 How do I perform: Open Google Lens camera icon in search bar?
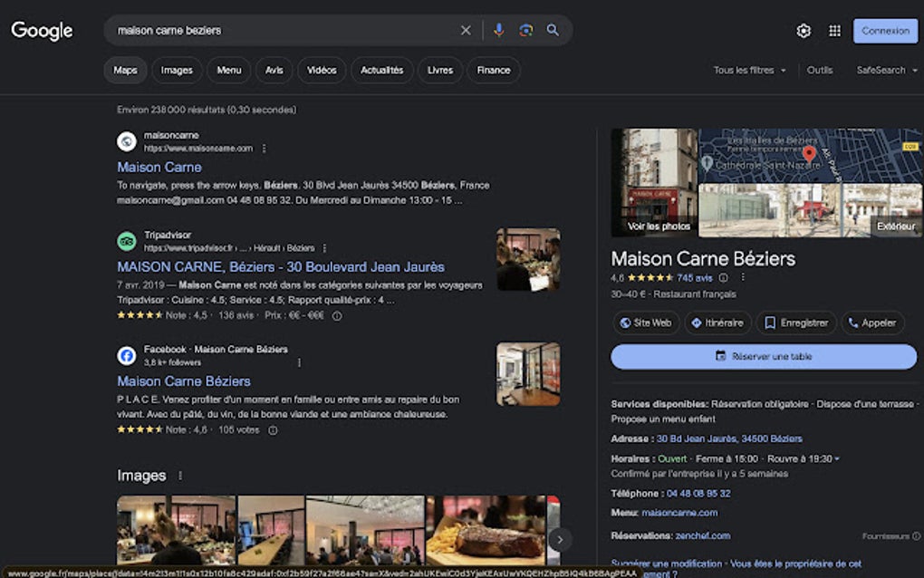pyautogui.click(x=525, y=30)
